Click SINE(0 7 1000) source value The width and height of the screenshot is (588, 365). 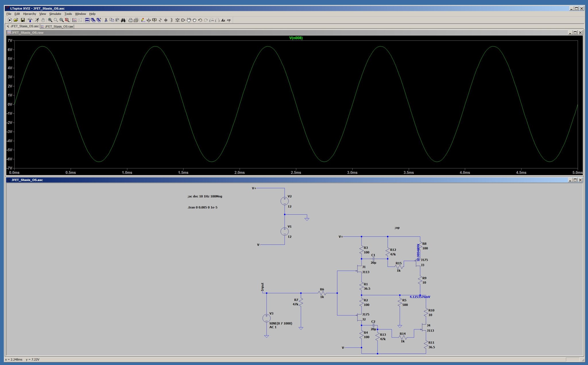click(x=281, y=323)
